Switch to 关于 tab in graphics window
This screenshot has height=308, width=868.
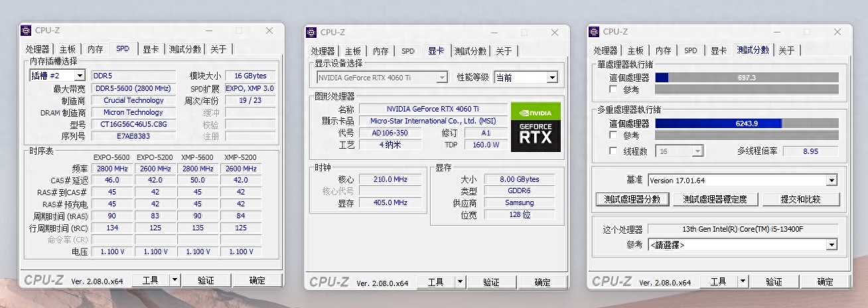[504, 51]
